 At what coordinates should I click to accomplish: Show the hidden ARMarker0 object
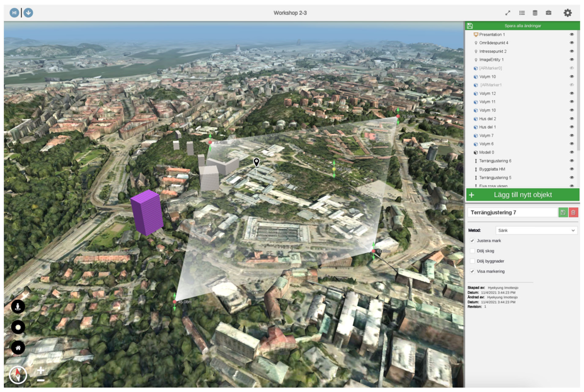pyautogui.click(x=572, y=68)
